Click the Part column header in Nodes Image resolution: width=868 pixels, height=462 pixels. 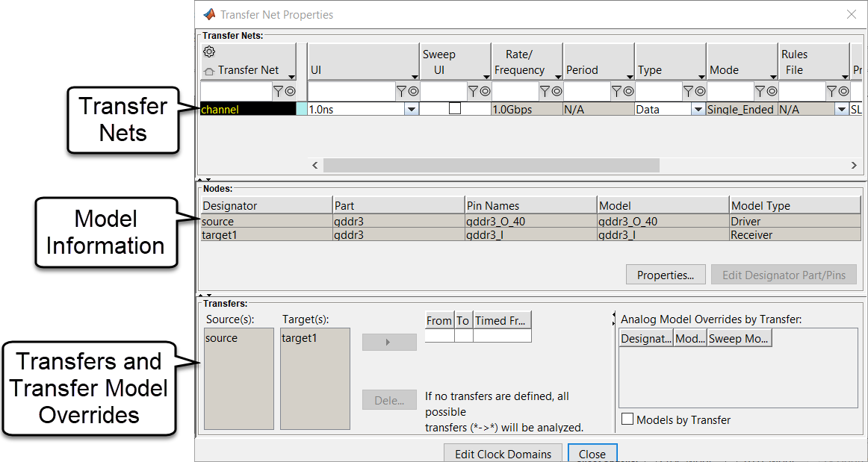click(x=399, y=206)
